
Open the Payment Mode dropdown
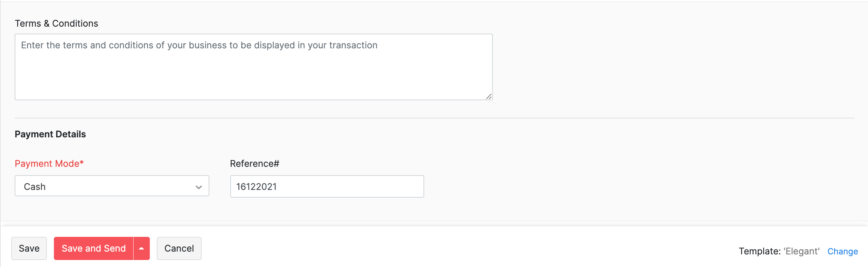click(x=112, y=186)
